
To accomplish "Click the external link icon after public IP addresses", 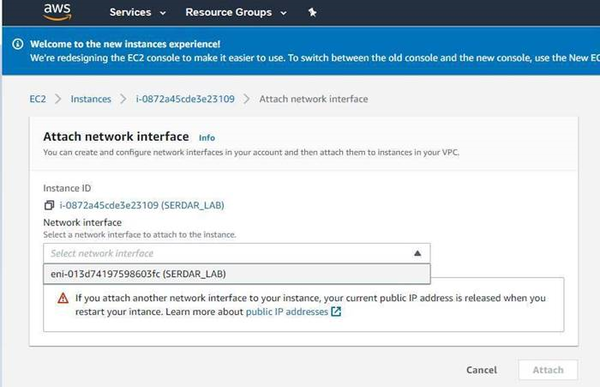I will click(x=336, y=312).
